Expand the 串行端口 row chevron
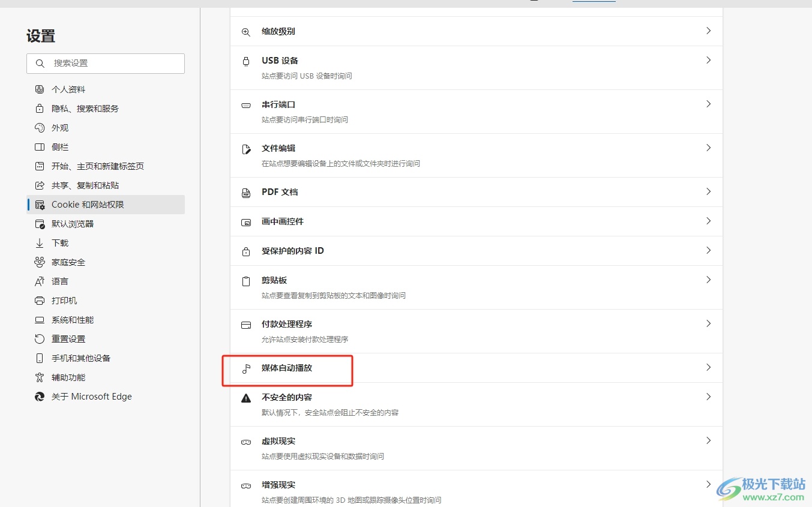This screenshot has width=812, height=507. pos(708,104)
